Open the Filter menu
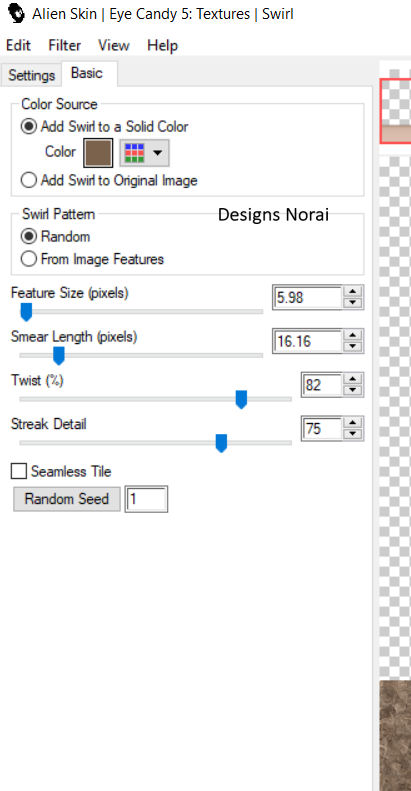The height and width of the screenshot is (791, 411). tap(65, 45)
